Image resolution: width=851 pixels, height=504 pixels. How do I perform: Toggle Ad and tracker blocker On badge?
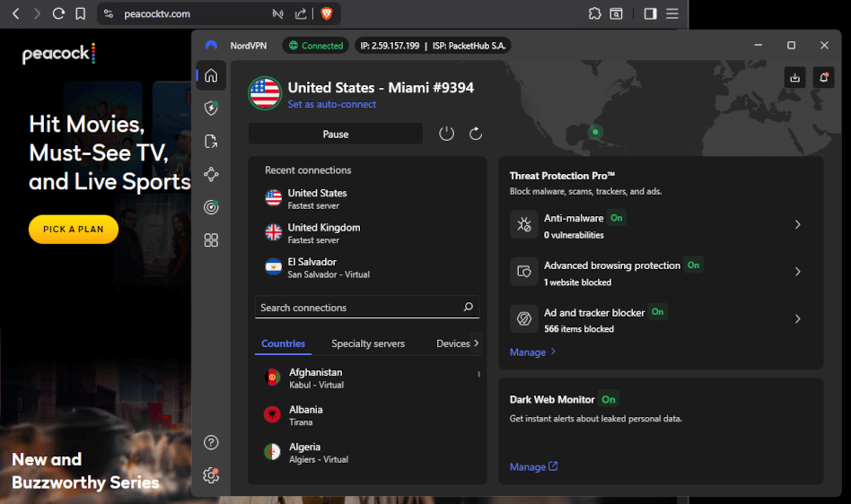coord(658,312)
